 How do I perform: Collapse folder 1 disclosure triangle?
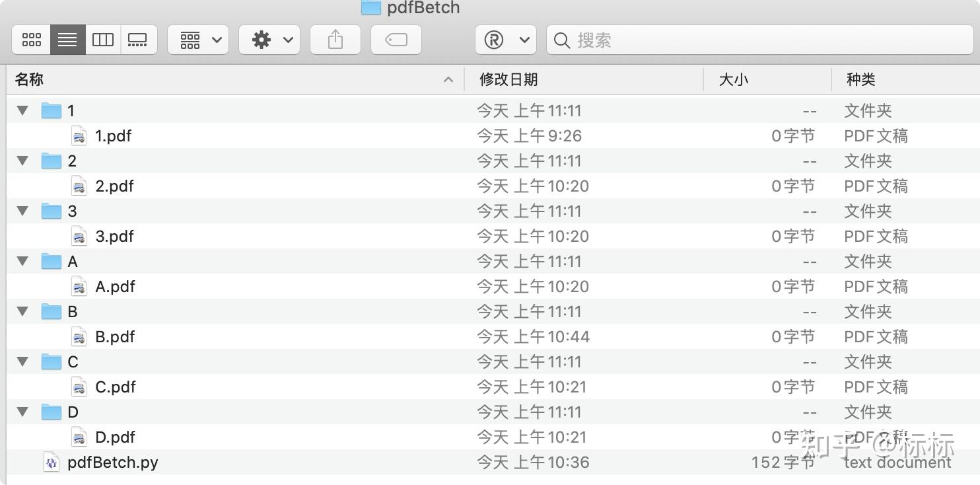click(23, 110)
